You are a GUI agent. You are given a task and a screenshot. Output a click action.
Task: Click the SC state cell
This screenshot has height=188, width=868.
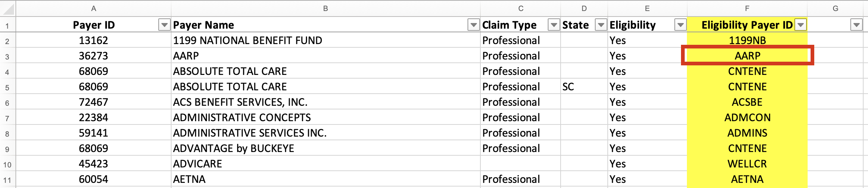pyautogui.click(x=568, y=87)
